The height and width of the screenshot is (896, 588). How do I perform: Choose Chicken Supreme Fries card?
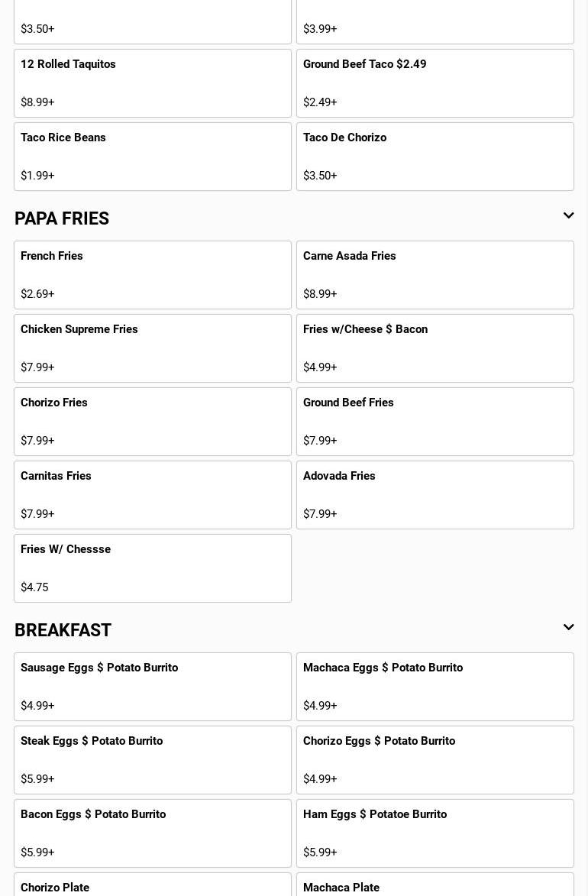point(153,348)
